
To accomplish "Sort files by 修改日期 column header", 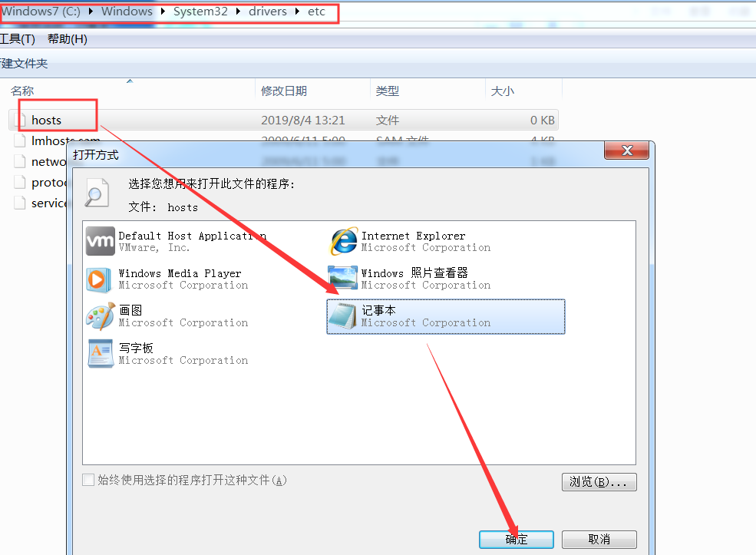I will pos(284,91).
